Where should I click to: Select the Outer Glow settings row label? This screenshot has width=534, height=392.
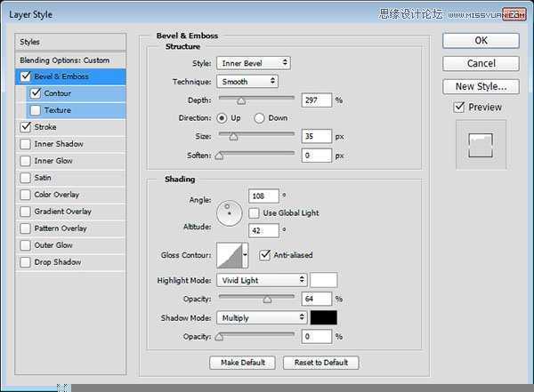click(x=53, y=245)
